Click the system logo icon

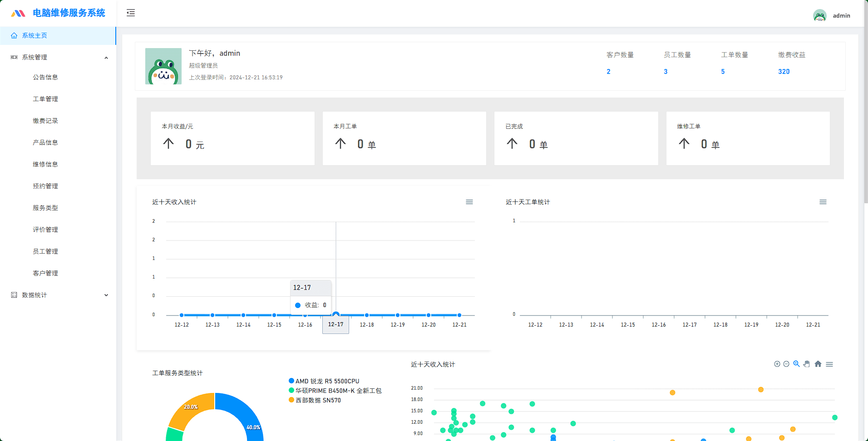(18, 13)
